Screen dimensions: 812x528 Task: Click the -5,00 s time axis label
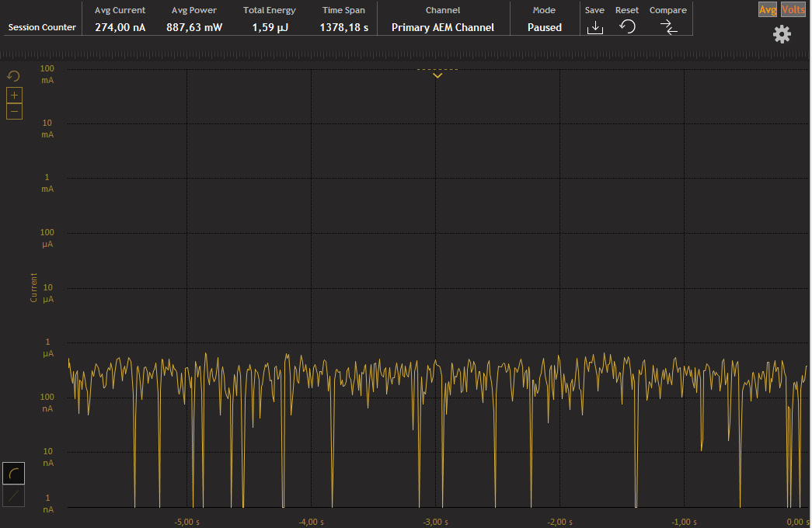(187, 522)
